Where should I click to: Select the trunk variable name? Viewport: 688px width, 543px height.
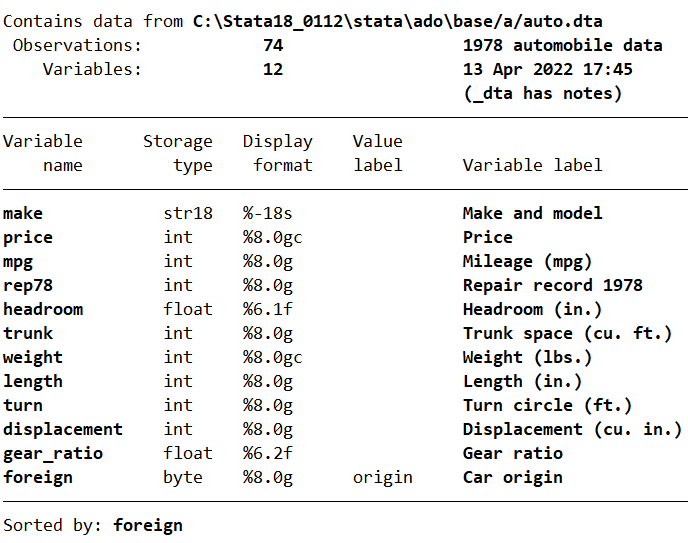(28, 333)
